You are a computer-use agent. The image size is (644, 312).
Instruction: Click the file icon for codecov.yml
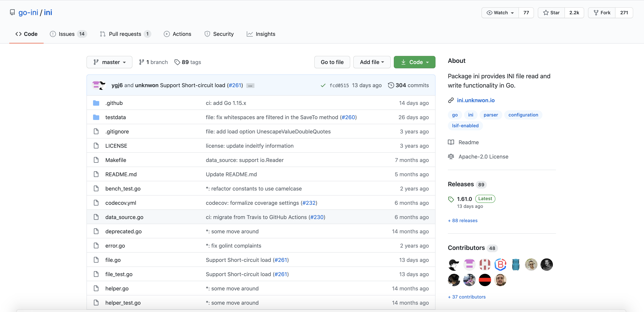click(96, 203)
